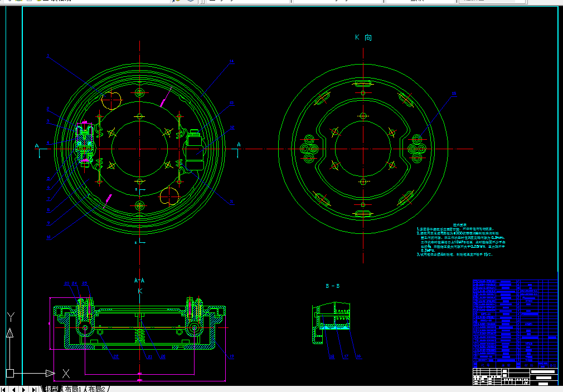Select part callout number 21

point(150,356)
